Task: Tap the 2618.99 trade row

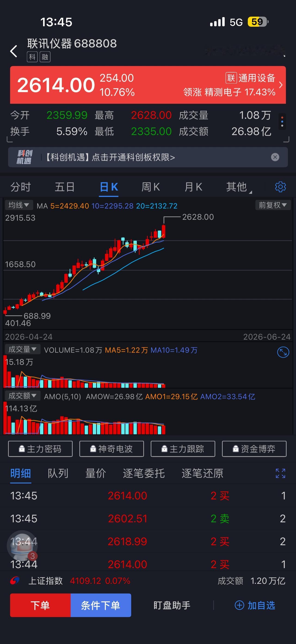Action: point(148,541)
